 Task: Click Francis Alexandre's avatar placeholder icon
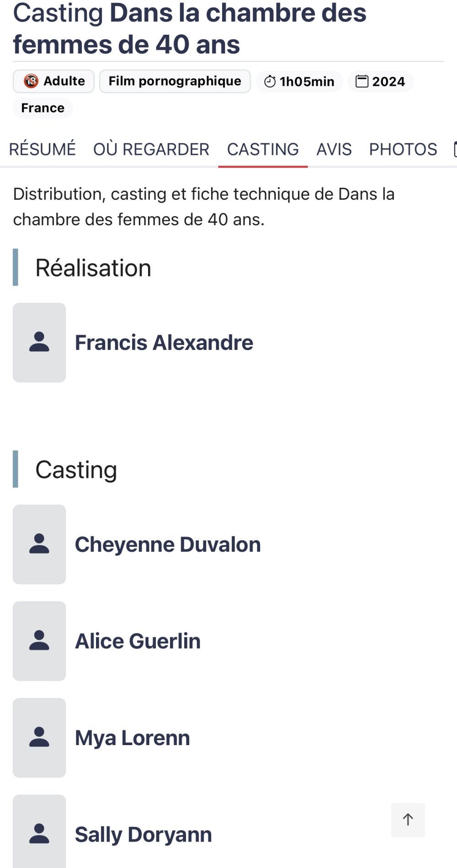(x=39, y=342)
